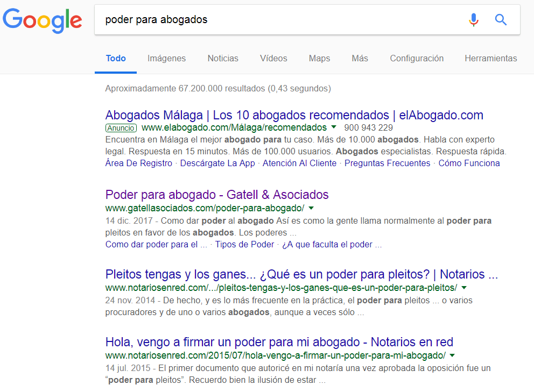Click the 'Como dar poder para el ...' sitelink
The image size is (534, 392).
156,245
